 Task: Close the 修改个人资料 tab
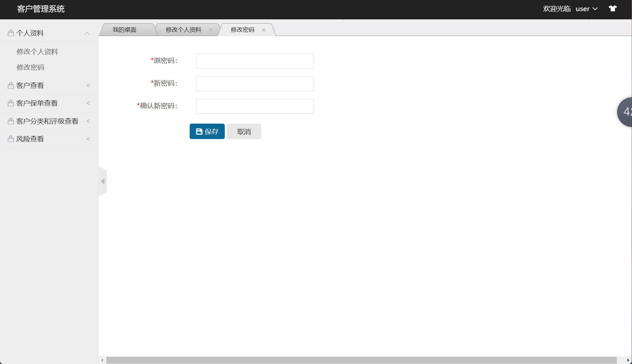[x=210, y=30]
